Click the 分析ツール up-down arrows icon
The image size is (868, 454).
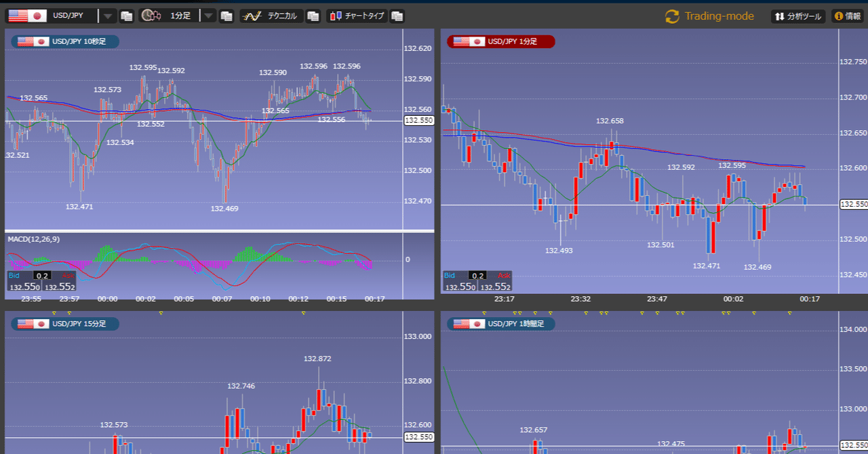click(x=780, y=16)
